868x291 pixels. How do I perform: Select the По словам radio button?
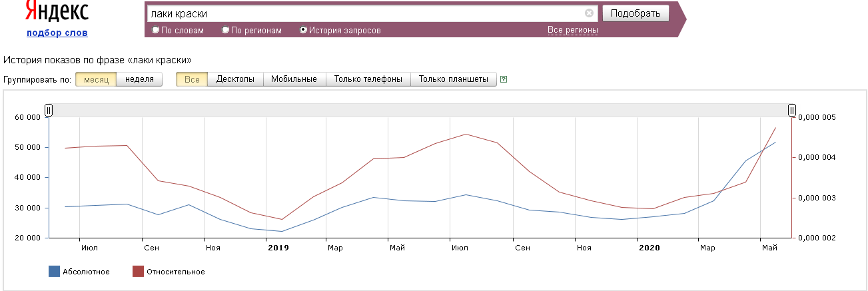point(156,30)
